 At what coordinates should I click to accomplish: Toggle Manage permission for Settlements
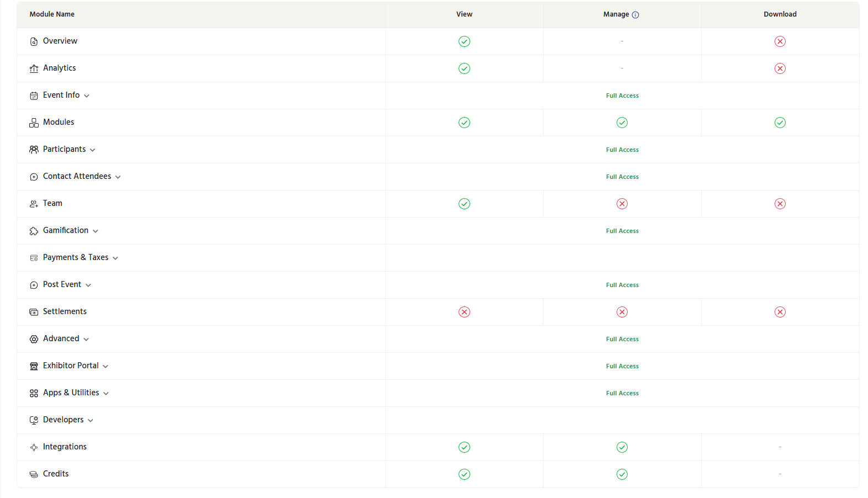pyautogui.click(x=622, y=312)
